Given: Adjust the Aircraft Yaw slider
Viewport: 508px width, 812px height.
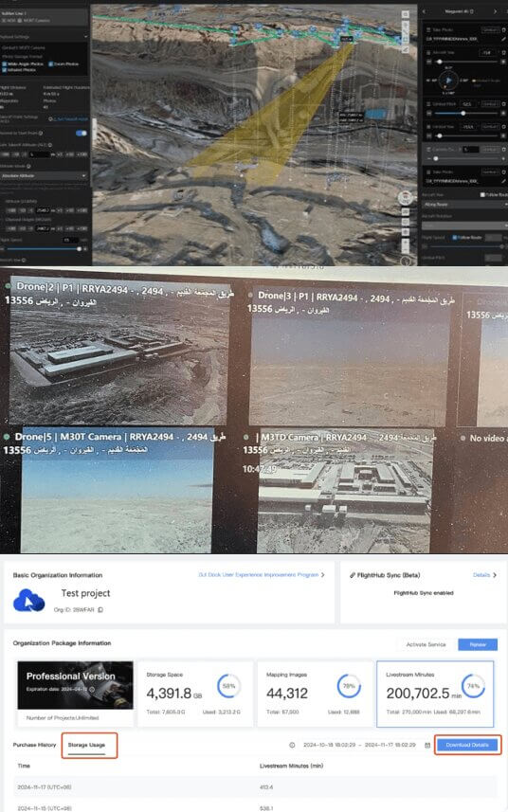Looking at the screenshot, I should click(x=466, y=62).
